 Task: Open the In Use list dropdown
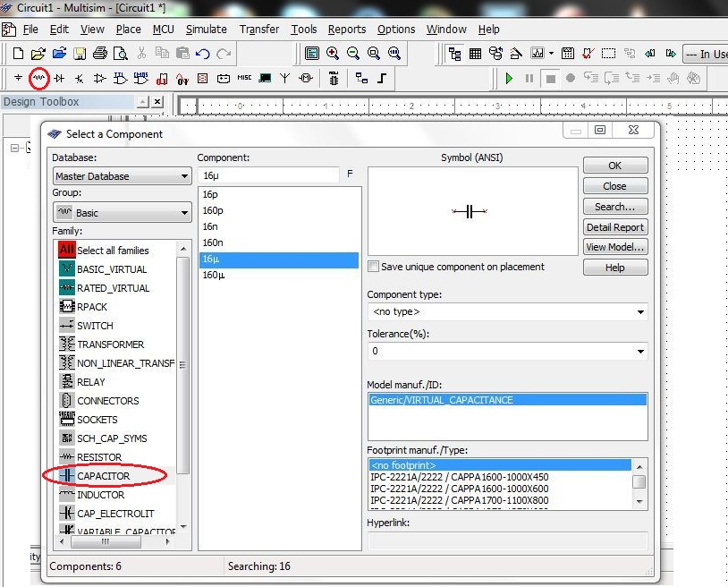[706, 54]
